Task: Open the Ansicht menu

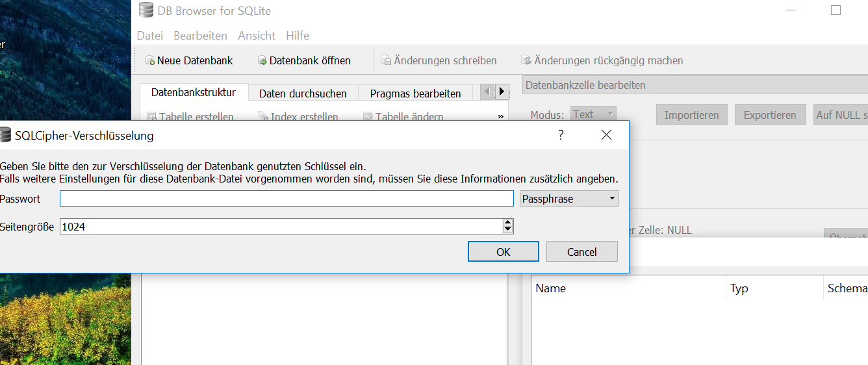Action: [x=257, y=36]
